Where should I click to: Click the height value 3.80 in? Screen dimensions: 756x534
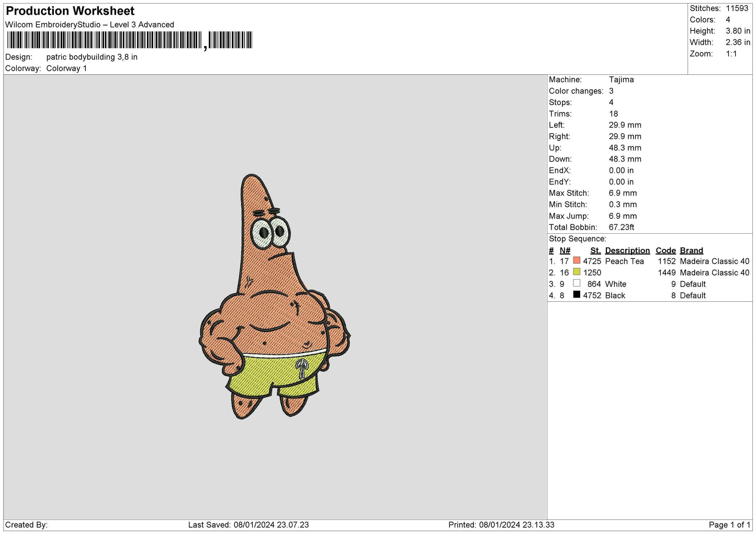coord(738,31)
